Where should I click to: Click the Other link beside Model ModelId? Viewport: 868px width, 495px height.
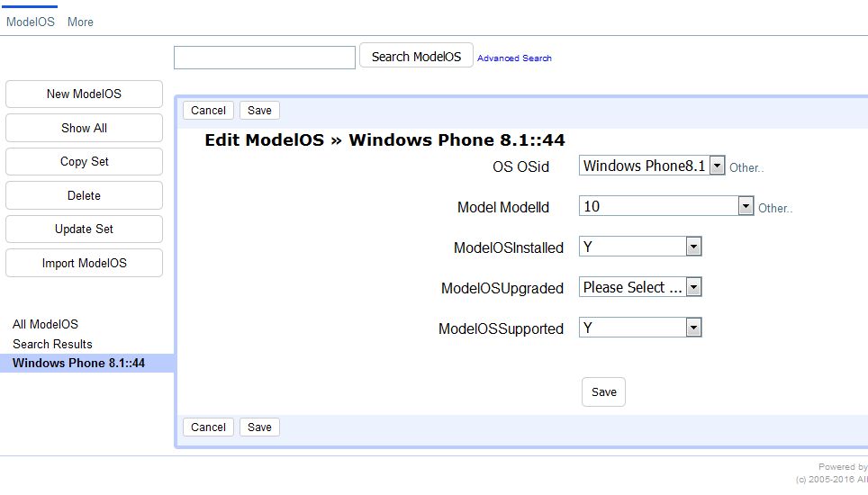pos(775,208)
